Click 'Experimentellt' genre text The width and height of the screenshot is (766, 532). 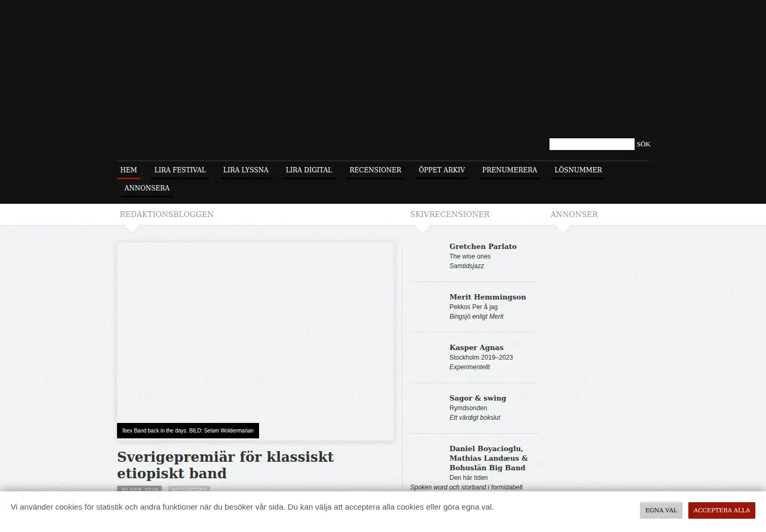pos(470,367)
